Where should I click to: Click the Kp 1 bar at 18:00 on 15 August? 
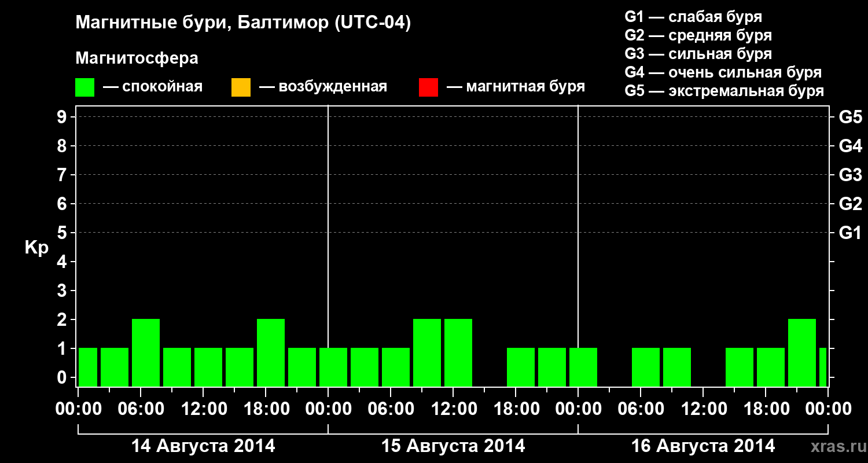(521, 367)
